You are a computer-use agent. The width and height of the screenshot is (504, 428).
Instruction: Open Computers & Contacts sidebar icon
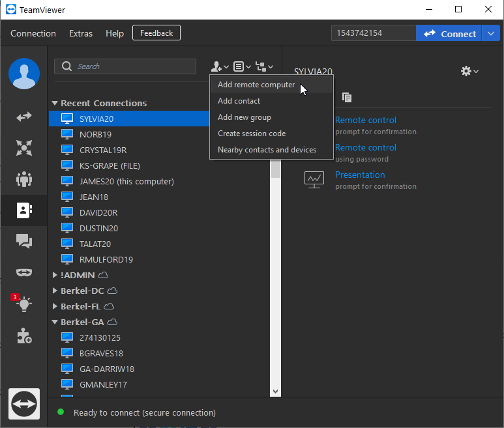tap(24, 210)
